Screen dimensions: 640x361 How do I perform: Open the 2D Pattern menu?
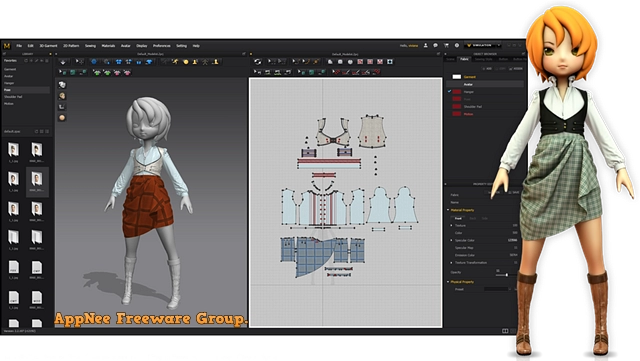click(x=71, y=46)
